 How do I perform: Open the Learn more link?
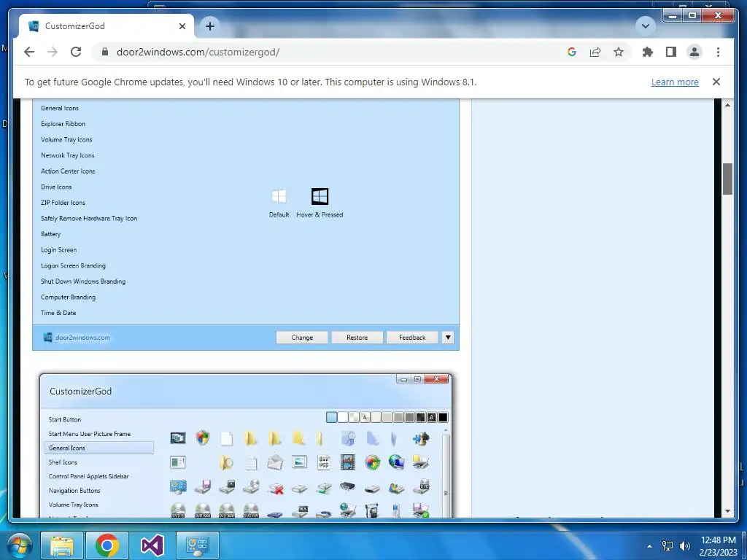(x=675, y=82)
